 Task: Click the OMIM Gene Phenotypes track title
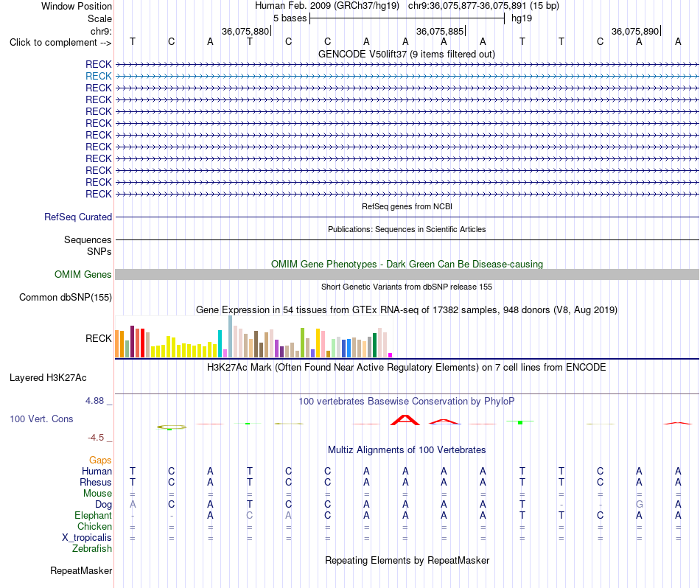tap(407, 264)
